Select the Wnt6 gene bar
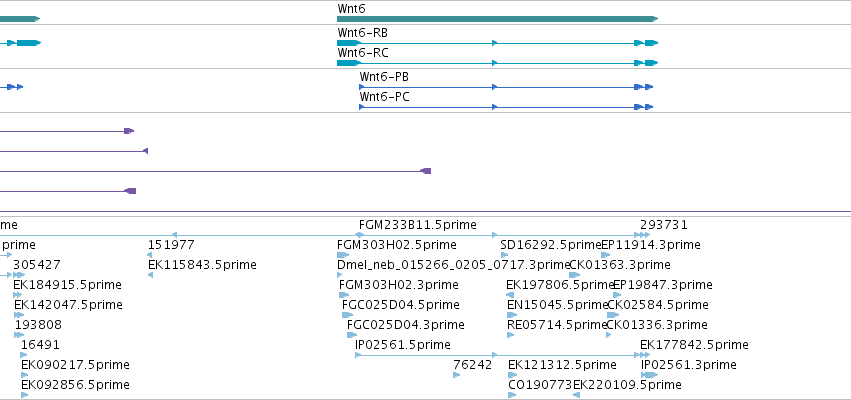This screenshot has height=400, width=851. click(497, 19)
